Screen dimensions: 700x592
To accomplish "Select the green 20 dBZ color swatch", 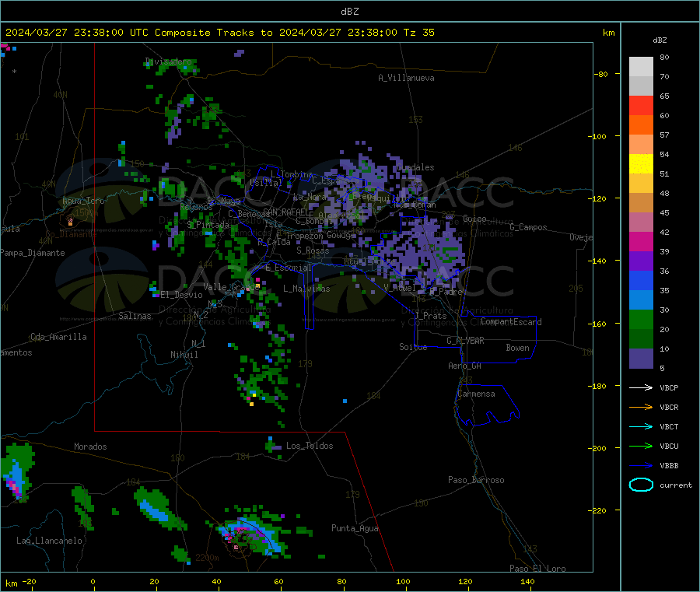I will pyautogui.click(x=641, y=319).
